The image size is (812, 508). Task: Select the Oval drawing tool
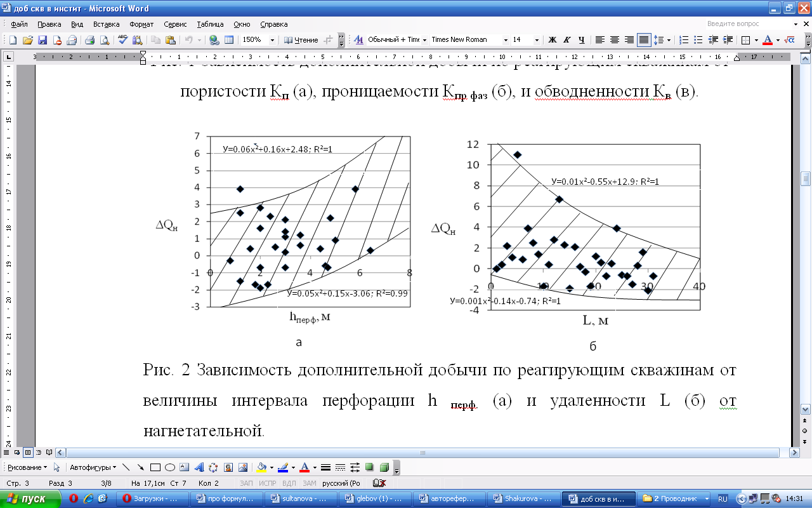pos(169,467)
